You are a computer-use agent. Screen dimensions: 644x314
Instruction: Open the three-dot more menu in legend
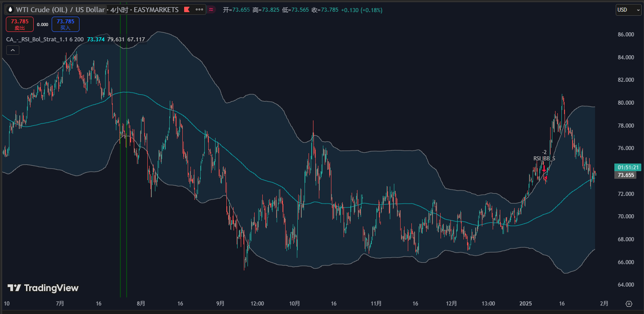click(199, 9)
